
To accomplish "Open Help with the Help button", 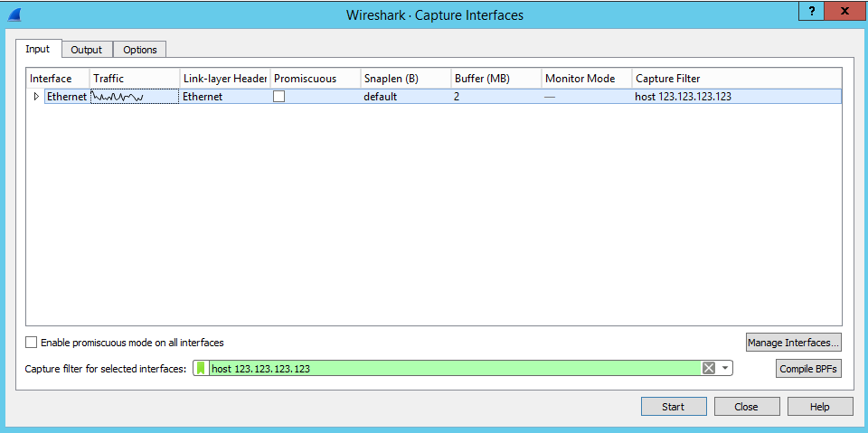I will tap(820, 407).
